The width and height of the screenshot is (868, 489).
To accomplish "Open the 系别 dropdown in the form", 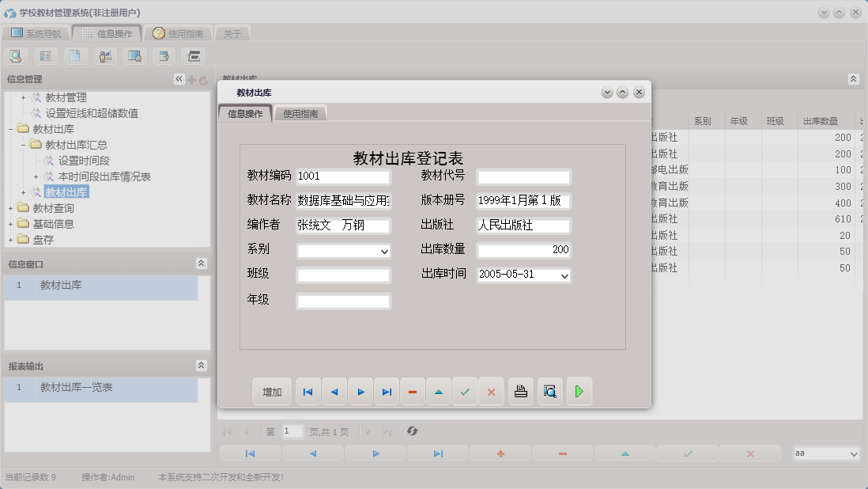I will coord(386,252).
